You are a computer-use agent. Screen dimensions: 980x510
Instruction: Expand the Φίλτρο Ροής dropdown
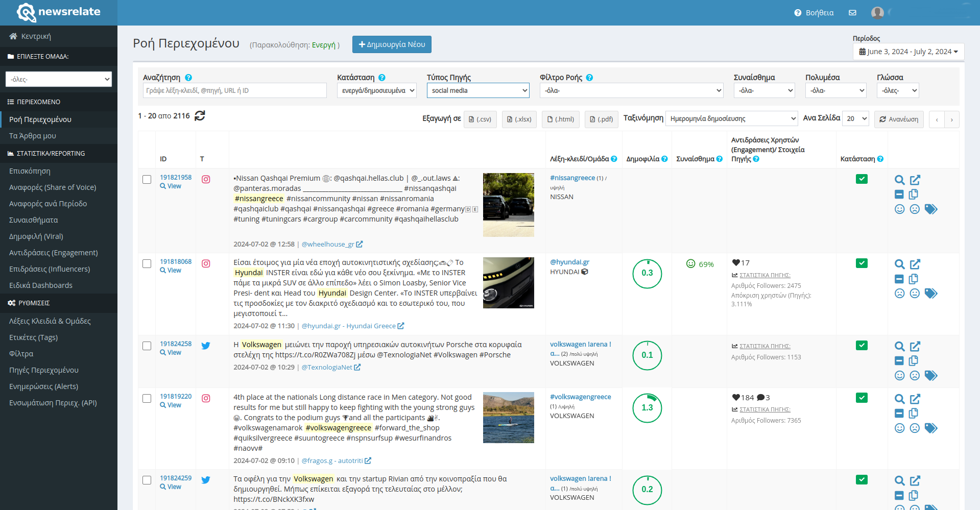click(x=632, y=90)
